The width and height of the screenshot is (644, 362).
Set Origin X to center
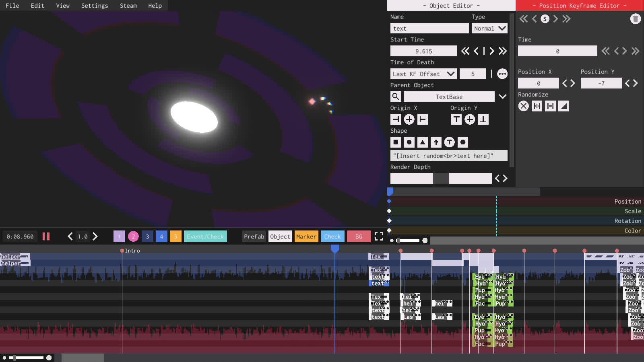(x=409, y=119)
